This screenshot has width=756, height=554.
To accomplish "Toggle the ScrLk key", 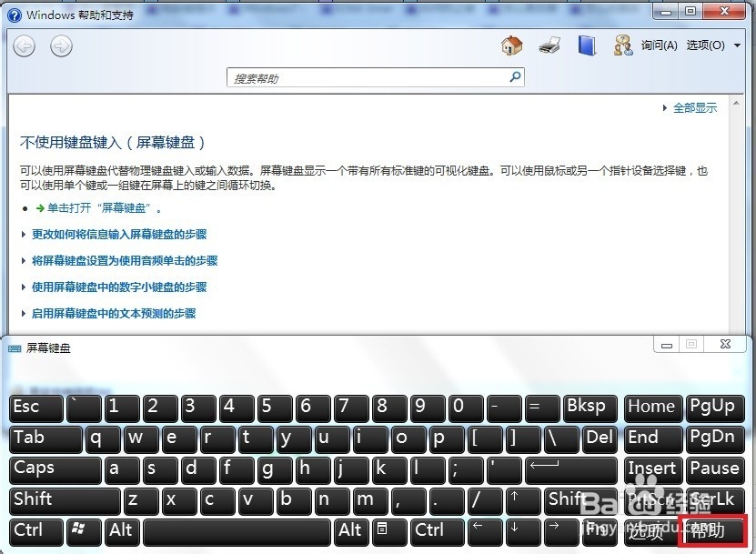I will (715, 501).
